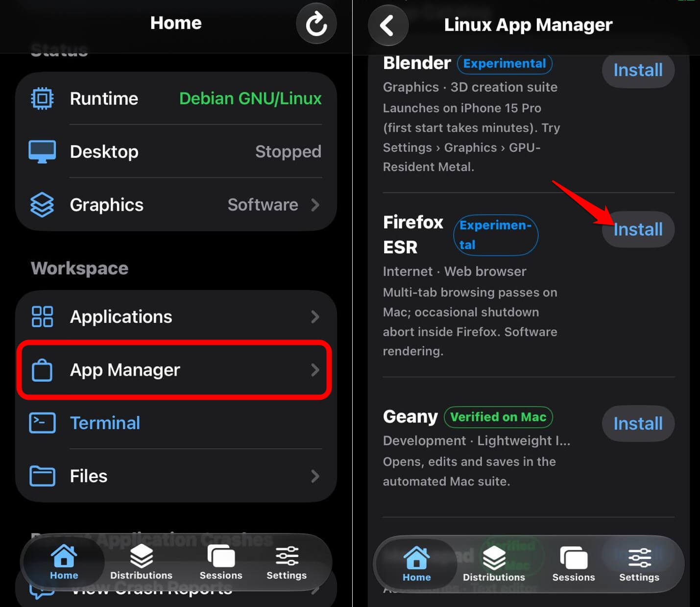
Task: Open the Home tab in left screen
Action: point(64,562)
